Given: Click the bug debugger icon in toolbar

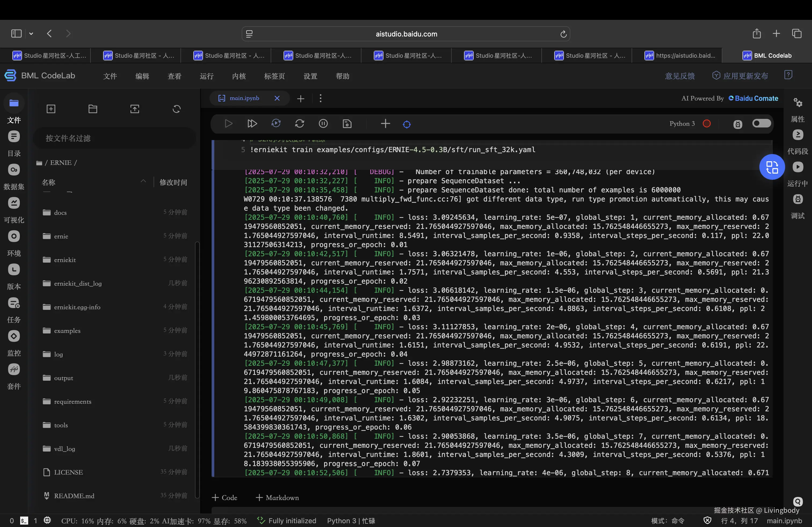Looking at the screenshot, I should coord(738,125).
